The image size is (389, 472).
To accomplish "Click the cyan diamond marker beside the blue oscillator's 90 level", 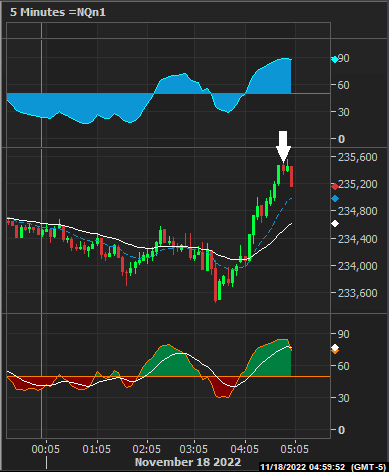I will (335, 60).
